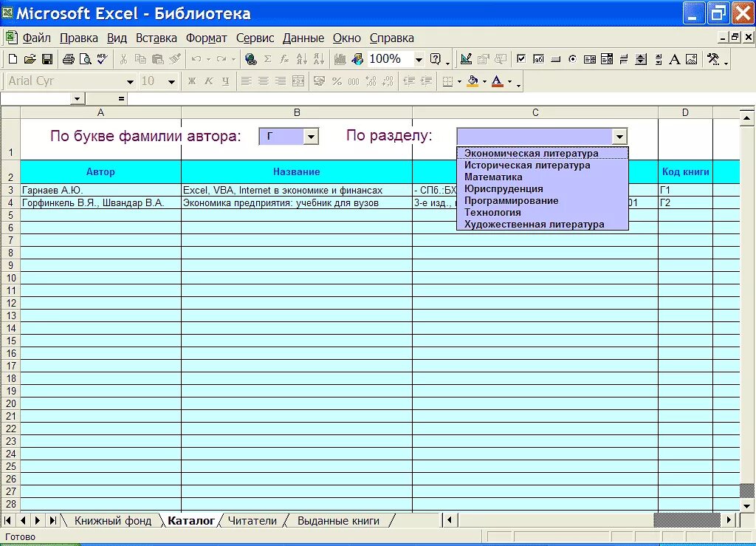Launch the Chart Wizard
Viewport: 756px width, 546px height.
pos(340,59)
